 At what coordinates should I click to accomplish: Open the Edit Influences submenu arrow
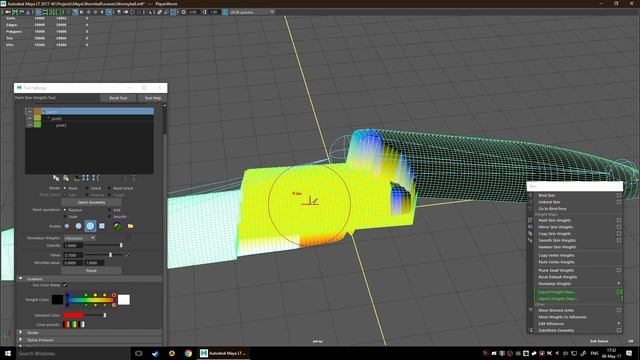point(619,323)
